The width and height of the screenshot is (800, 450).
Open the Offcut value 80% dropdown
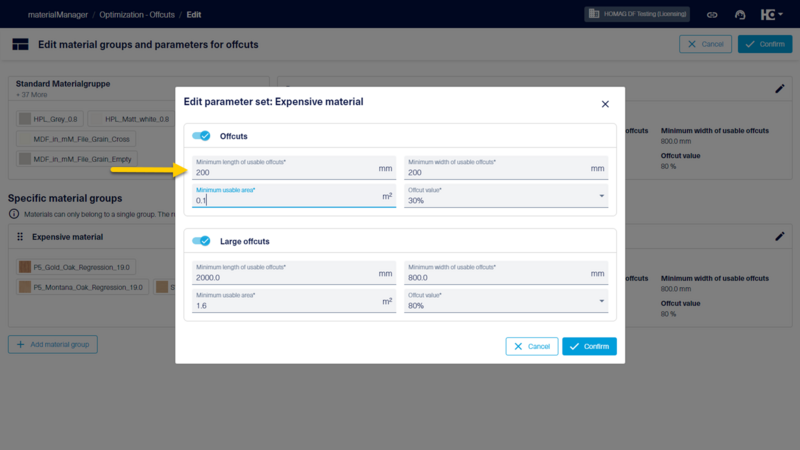(506, 301)
